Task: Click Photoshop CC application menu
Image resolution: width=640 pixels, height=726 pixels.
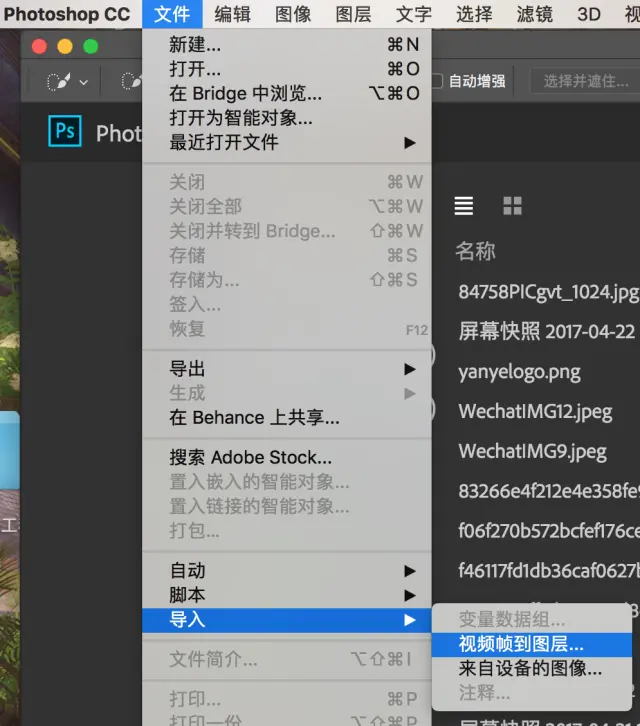Action: (x=67, y=14)
